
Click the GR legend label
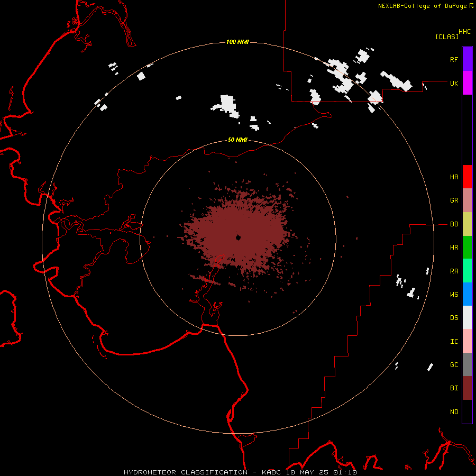(454, 200)
